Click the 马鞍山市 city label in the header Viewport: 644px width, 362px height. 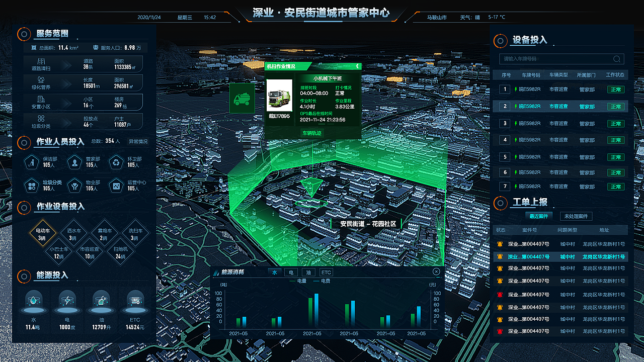coord(437,18)
